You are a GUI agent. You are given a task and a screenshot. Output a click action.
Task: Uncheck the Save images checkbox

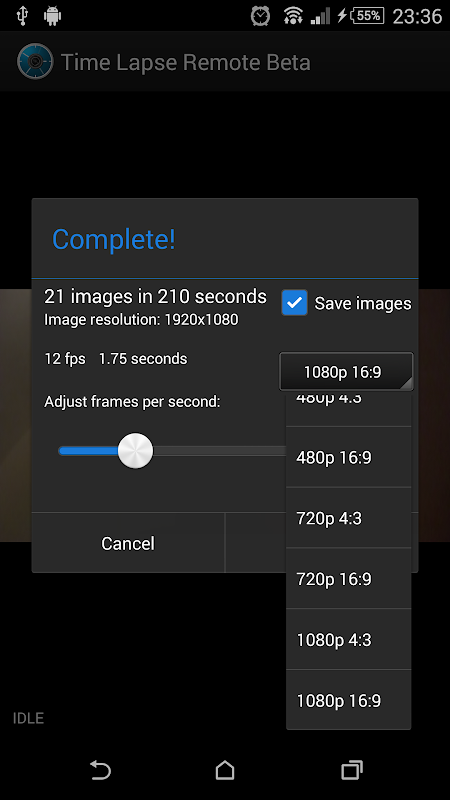point(294,303)
